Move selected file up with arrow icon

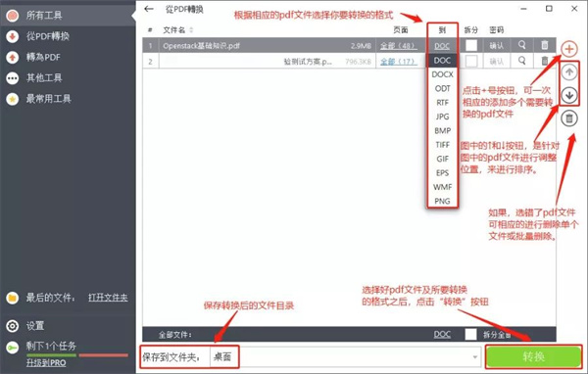tap(568, 72)
